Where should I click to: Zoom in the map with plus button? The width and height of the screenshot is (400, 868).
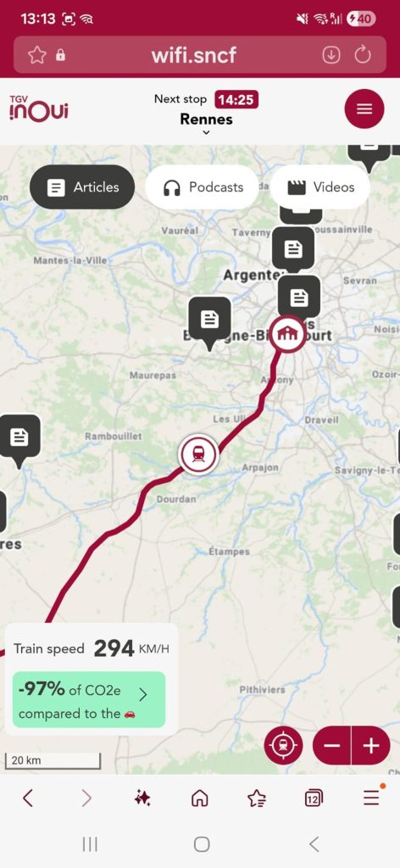pos(370,746)
